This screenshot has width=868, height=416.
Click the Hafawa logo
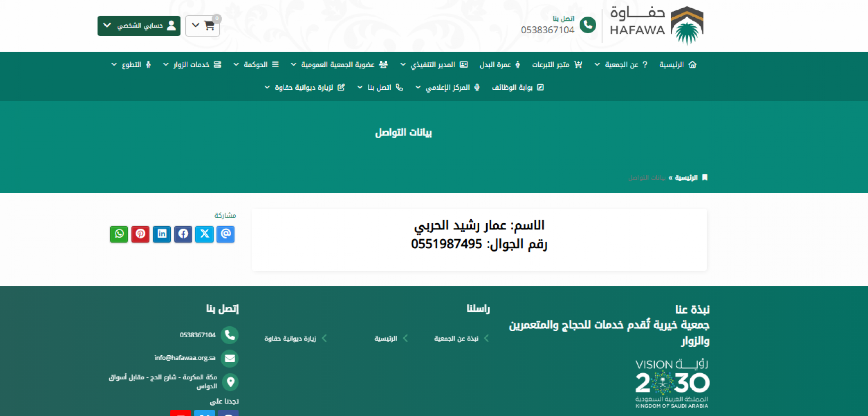coord(656,25)
